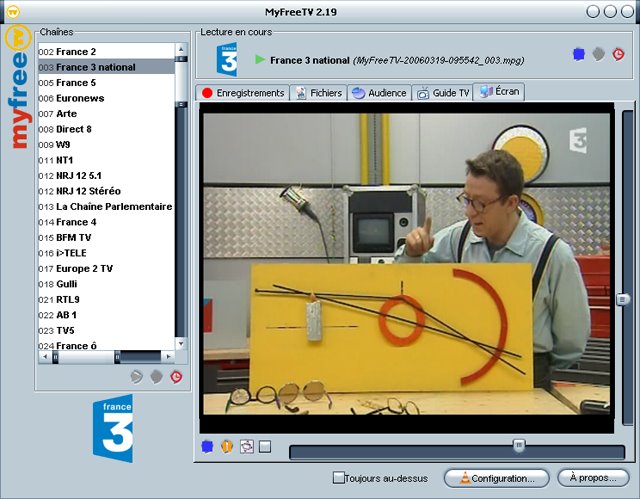
Task: Select channel 011 NT1
Action: click(106, 160)
